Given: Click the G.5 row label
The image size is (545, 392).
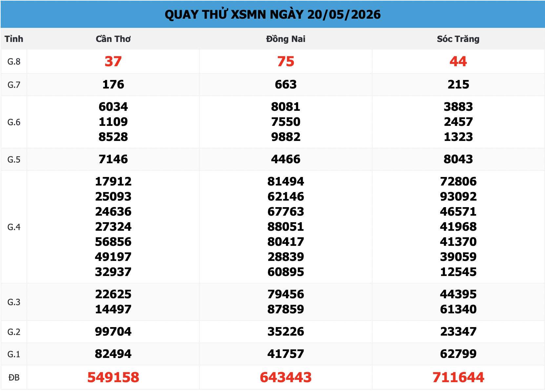Looking at the screenshot, I should coord(14,160).
